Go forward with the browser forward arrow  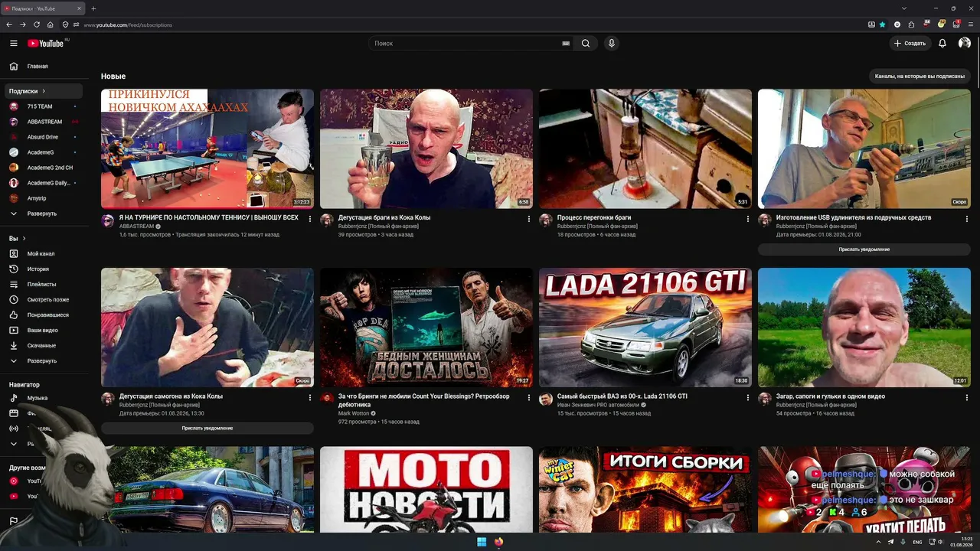[x=23, y=24]
